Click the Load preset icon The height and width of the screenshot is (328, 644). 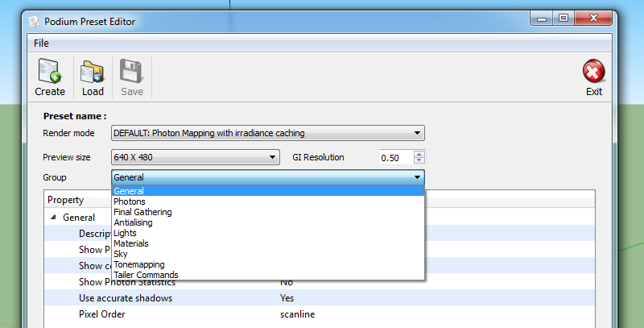tap(93, 73)
